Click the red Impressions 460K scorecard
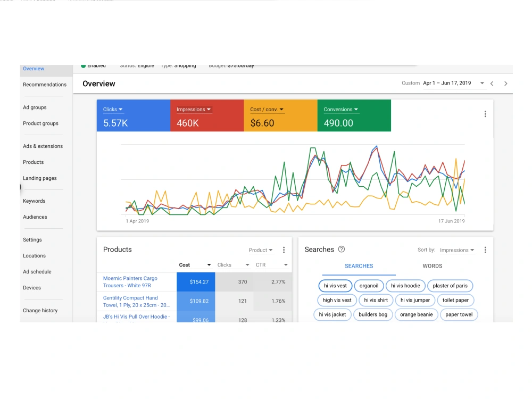532x399 pixels. 207,115
